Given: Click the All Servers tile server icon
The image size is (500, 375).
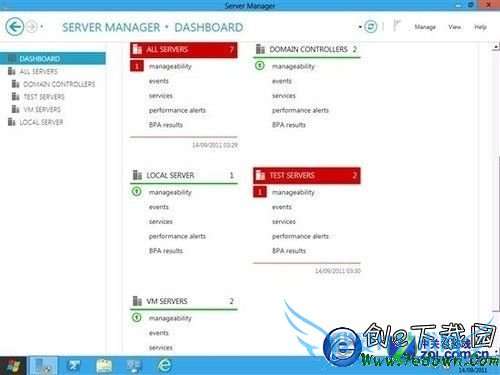Looking at the screenshot, I should coord(137,49).
